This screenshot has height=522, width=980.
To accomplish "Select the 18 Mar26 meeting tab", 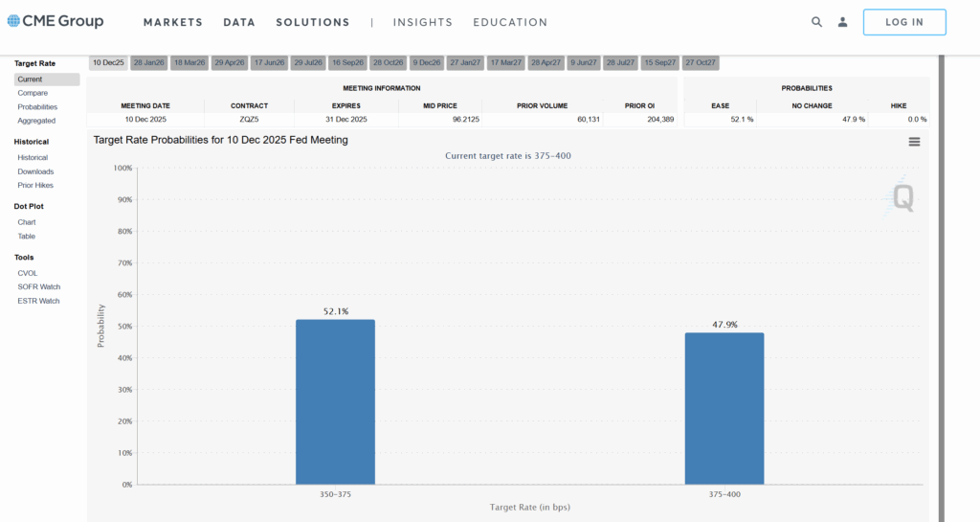I will coord(189,62).
